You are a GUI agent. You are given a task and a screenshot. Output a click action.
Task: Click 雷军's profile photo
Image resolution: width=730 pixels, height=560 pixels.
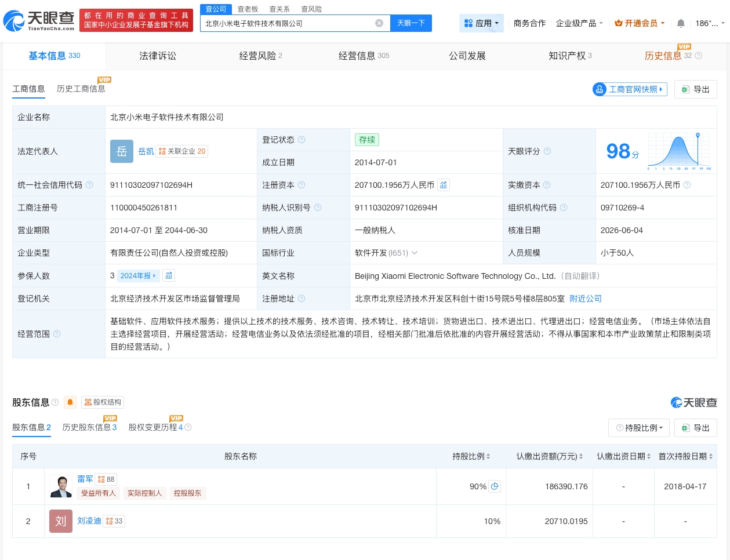click(61, 486)
